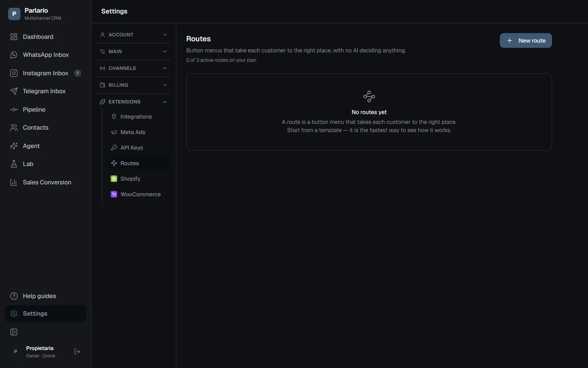Click the Shopify bag icon
This screenshot has width=588, height=368.
[x=114, y=179]
